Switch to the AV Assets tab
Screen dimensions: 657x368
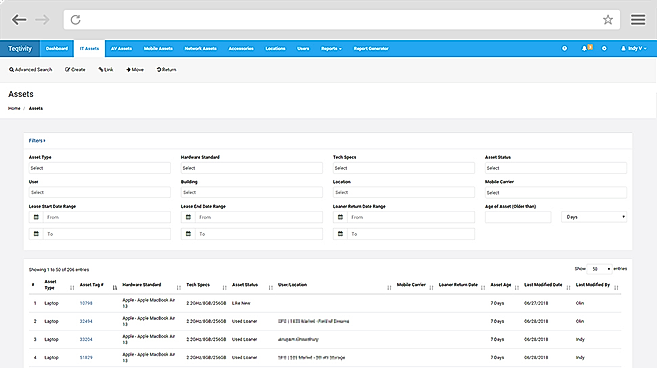click(121, 49)
